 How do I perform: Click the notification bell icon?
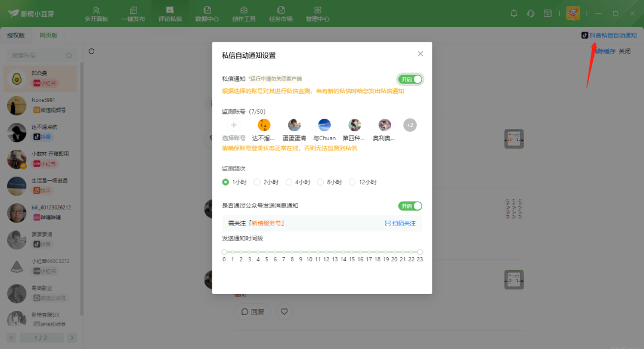[514, 13]
